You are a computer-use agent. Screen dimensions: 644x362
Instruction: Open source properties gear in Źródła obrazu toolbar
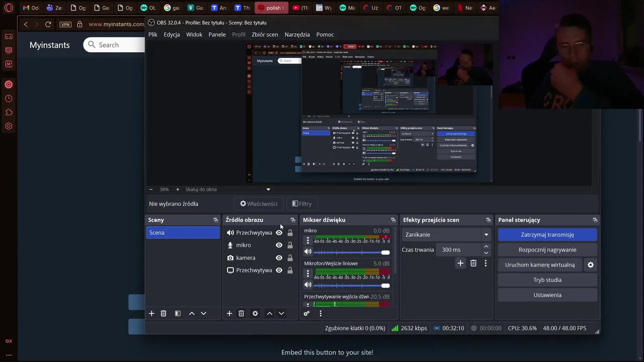pyautogui.click(x=255, y=313)
